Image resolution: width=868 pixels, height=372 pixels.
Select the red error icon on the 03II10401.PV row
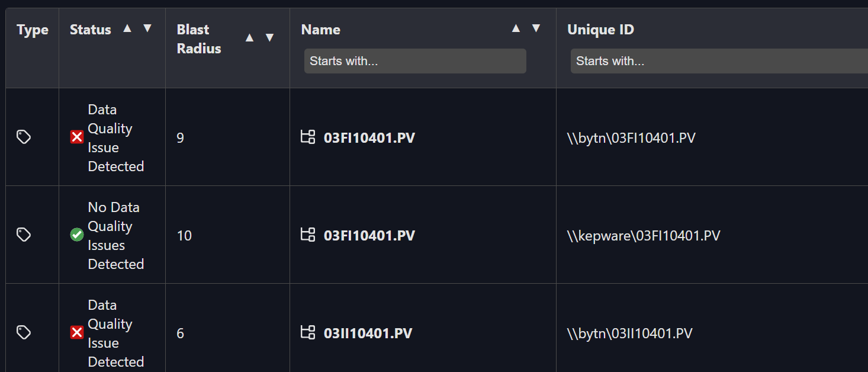pyautogui.click(x=76, y=332)
